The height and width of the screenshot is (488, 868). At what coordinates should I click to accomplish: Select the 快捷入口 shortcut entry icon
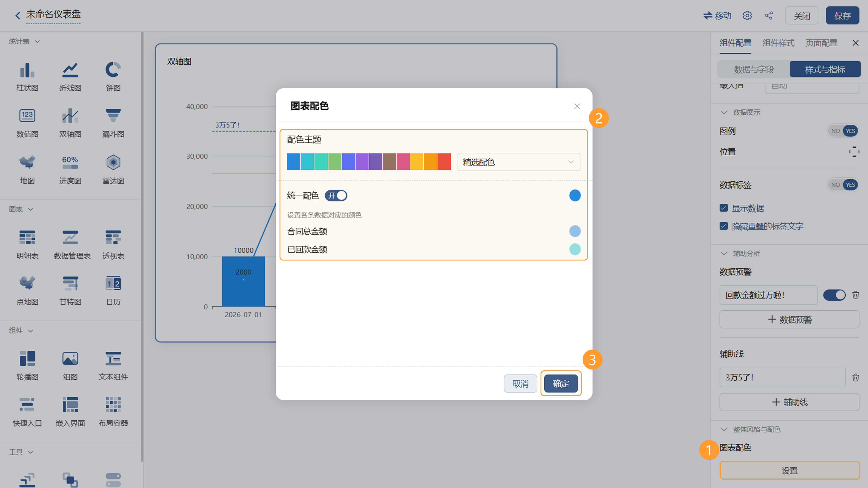tap(27, 404)
